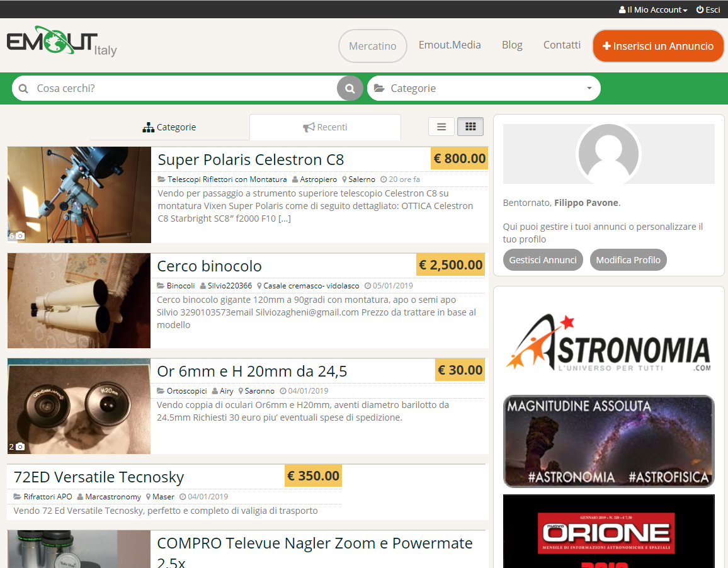Click the 6 photos camera badge
Image resolution: width=728 pixels, height=568 pixels.
[16, 236]
